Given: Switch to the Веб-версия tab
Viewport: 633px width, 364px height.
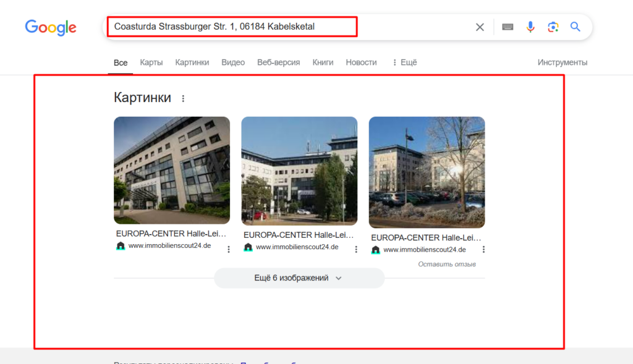Looking at the screenshot, I should point(279,62).
